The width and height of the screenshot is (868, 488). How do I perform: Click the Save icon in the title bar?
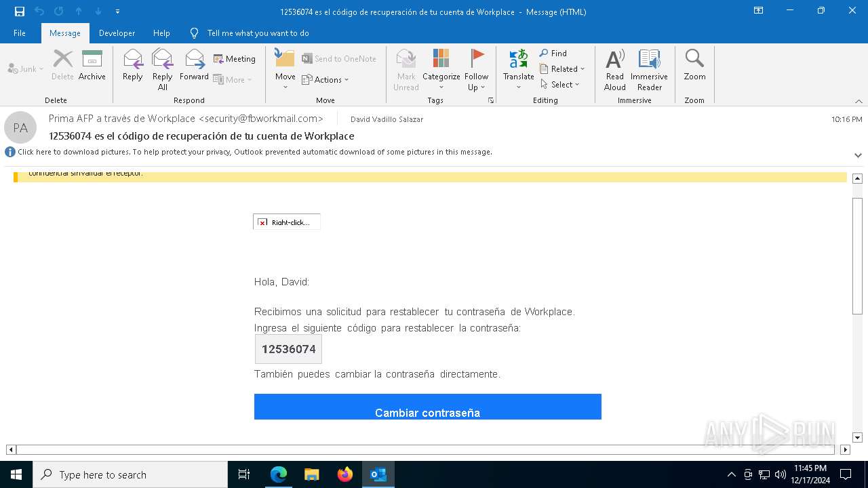click(20, 12)
